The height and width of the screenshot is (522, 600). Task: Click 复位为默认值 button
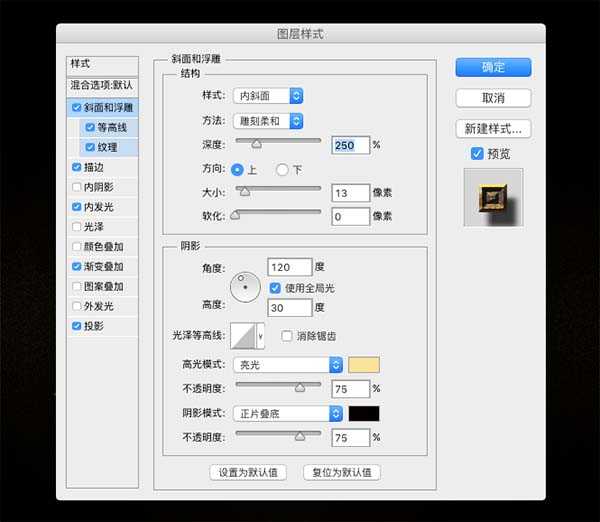click(x=342, y=472)
